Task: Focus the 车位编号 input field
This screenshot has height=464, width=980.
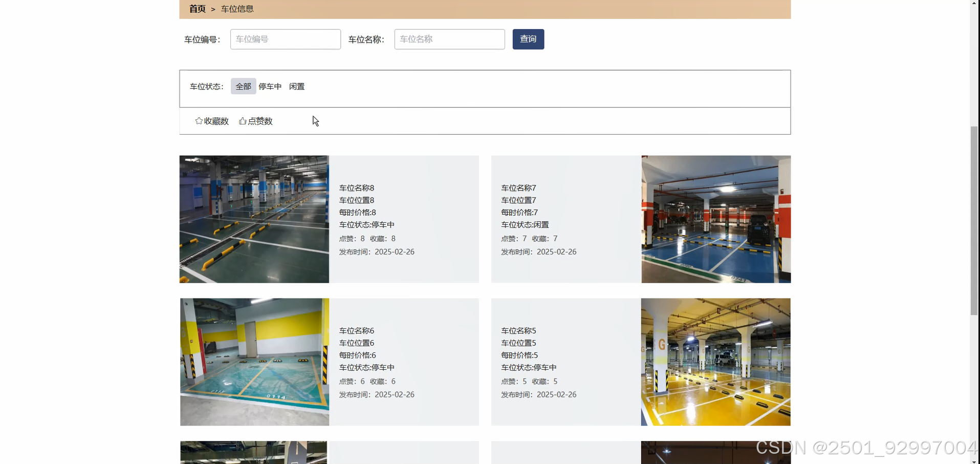Action: pos(286,39)
